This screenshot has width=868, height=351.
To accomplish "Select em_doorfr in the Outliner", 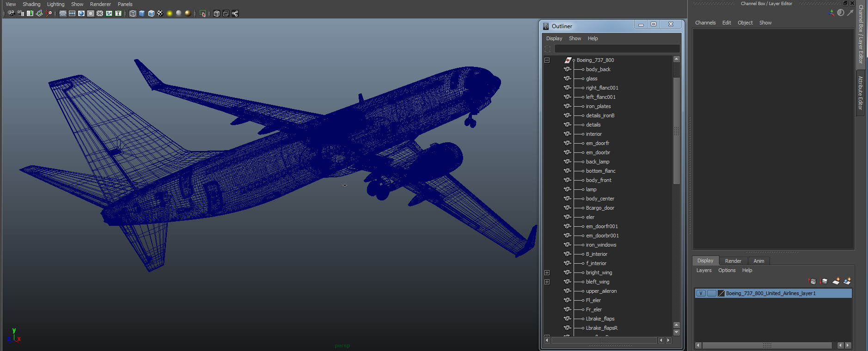I will 598,143.
